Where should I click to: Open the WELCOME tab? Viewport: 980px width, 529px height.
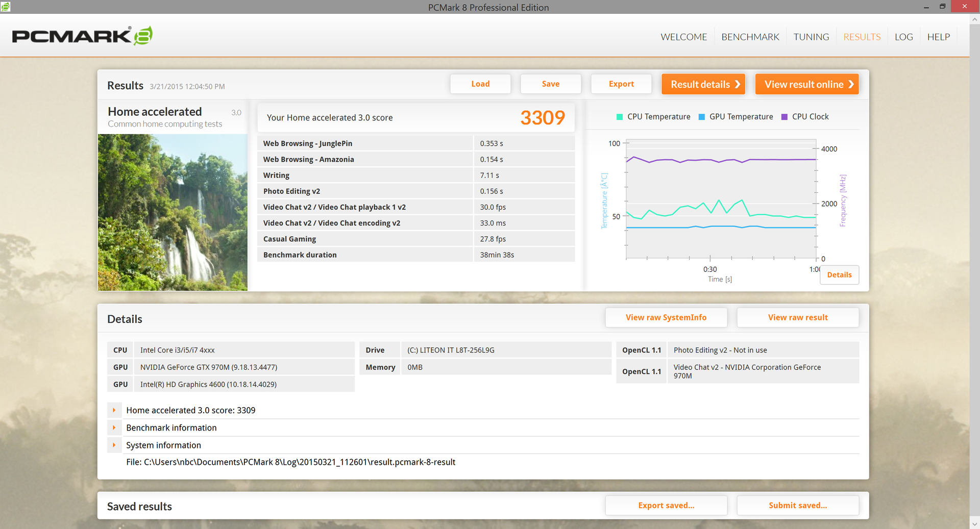click(683, 37)
